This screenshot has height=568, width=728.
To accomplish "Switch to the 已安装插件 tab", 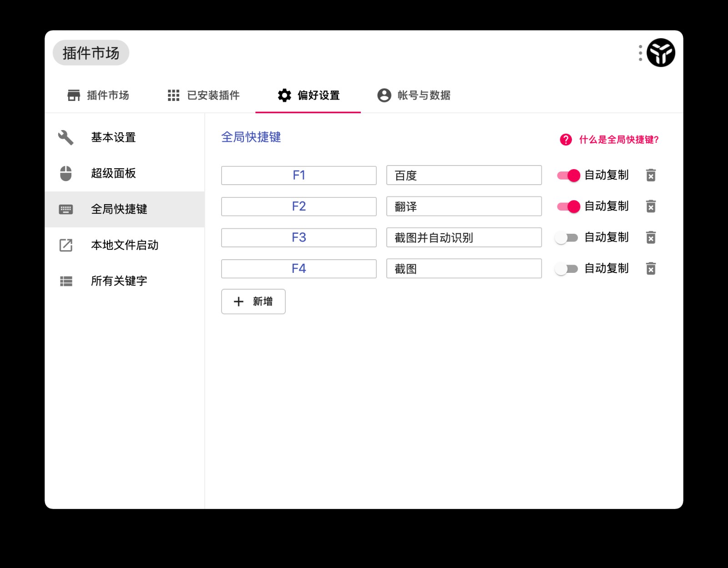I will pos(203,95).
